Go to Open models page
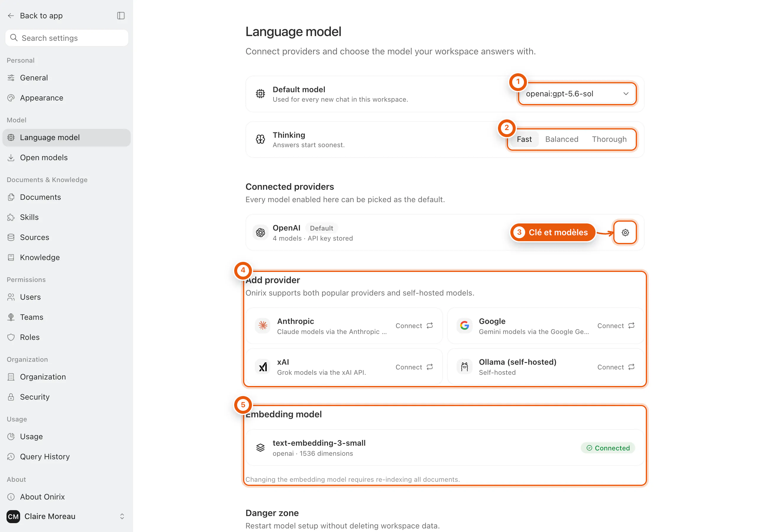The width and height of the screenshot is (757, 532). point(67,158)
